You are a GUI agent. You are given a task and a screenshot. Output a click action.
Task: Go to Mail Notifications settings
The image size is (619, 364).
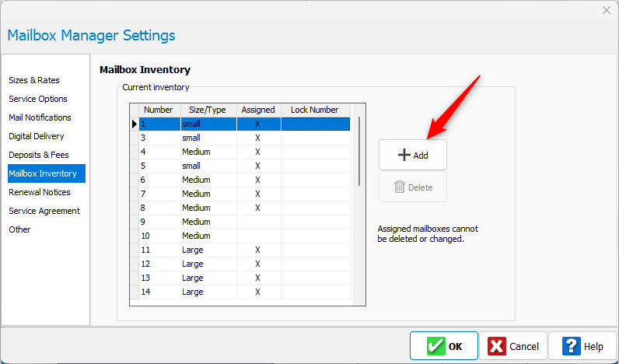click(40, 117)
